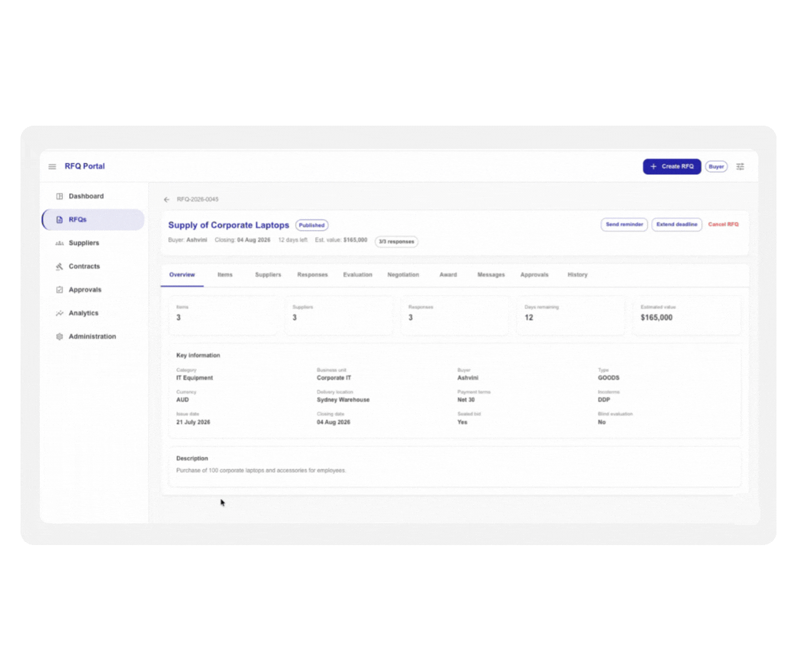Go to the Negotiation tab
This screenshot has width=797, height=672.
pyautogui.click(x=403, y=275)
